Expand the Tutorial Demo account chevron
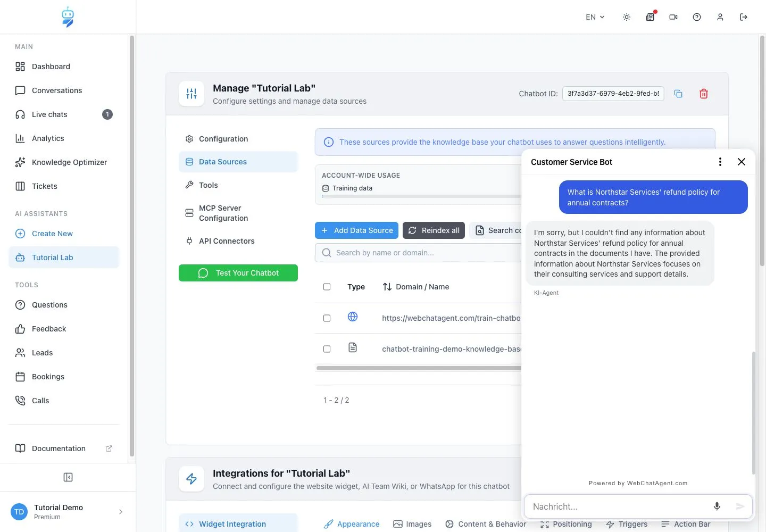 tap(121, 512)
